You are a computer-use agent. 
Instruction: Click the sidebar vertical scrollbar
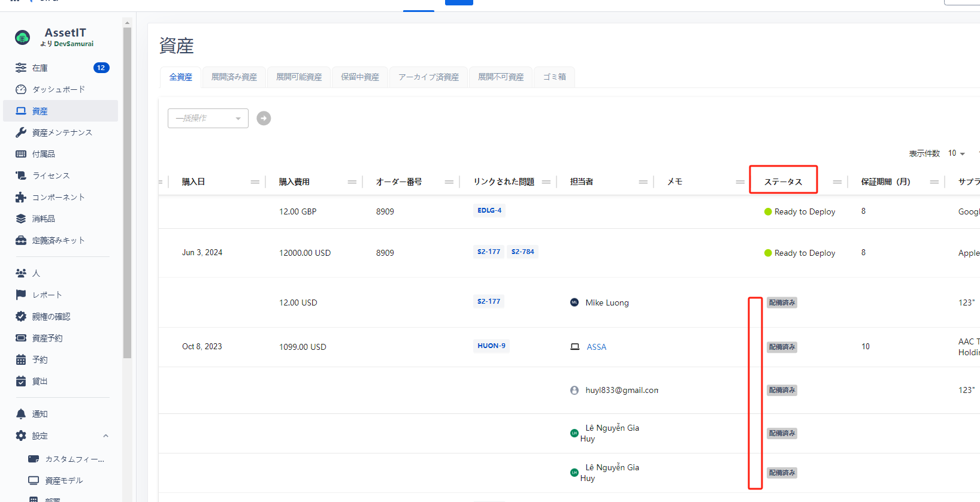point(127,192)
